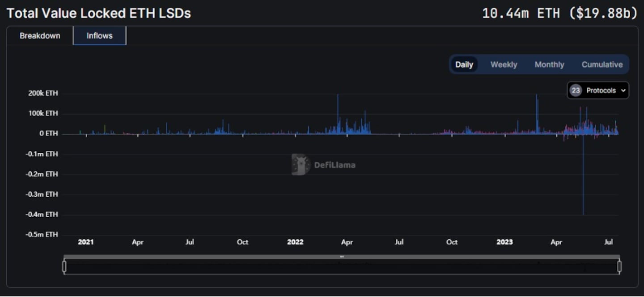This screenshot has width=644, height=297.
Task: Click the Protocols dropdown chevron arrow
Action: (623, 90)
